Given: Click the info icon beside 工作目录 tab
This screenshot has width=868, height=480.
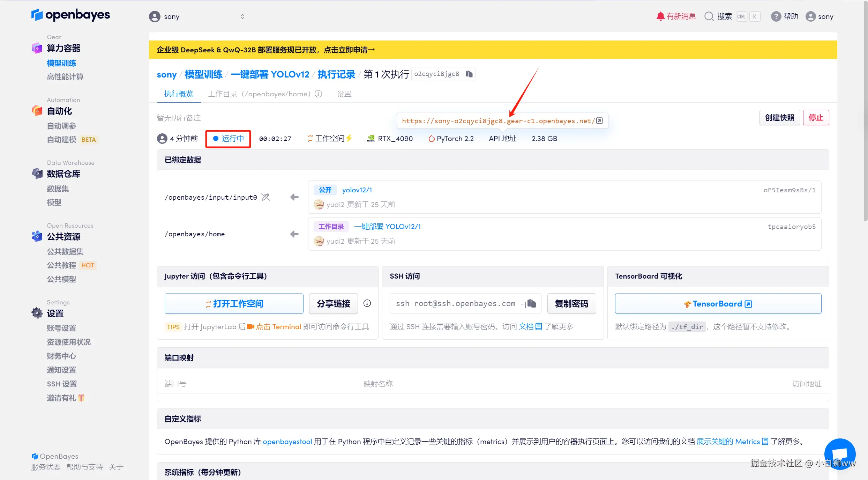Looking at the screenshot, I should coord(318,94).
